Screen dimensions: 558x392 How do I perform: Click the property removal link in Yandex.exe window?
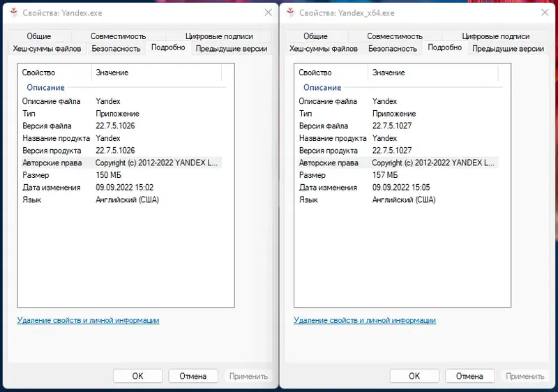[88, 320]
